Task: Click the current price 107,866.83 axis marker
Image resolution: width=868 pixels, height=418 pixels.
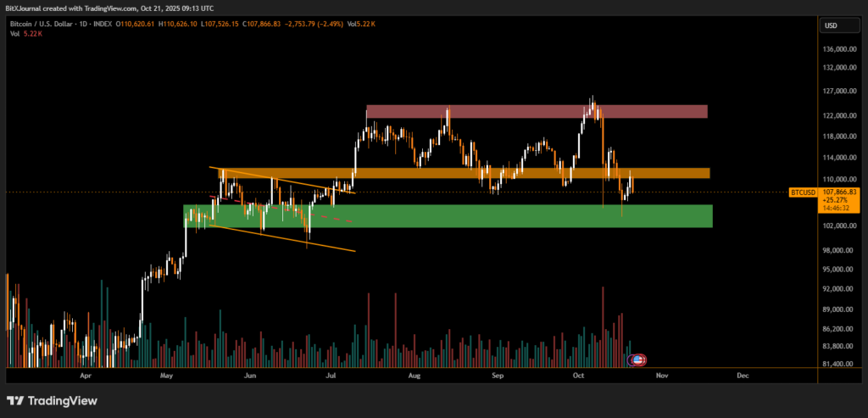Action: 839,192
